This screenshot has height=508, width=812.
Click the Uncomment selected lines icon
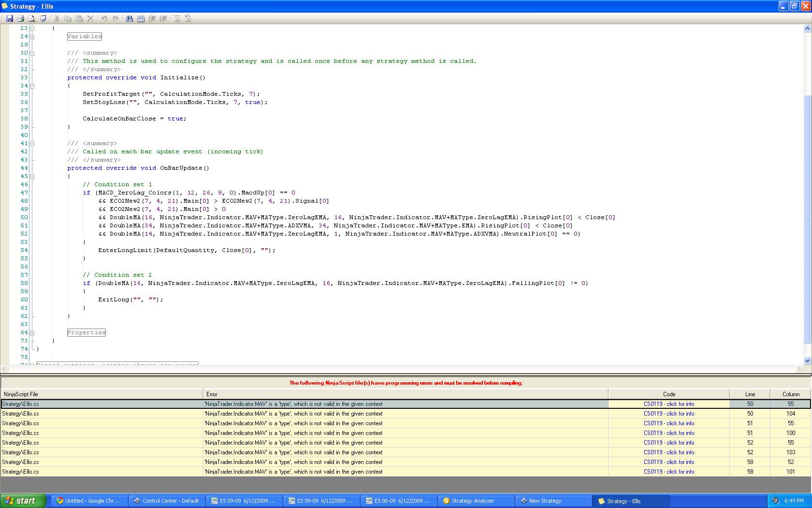click(188, 18)
